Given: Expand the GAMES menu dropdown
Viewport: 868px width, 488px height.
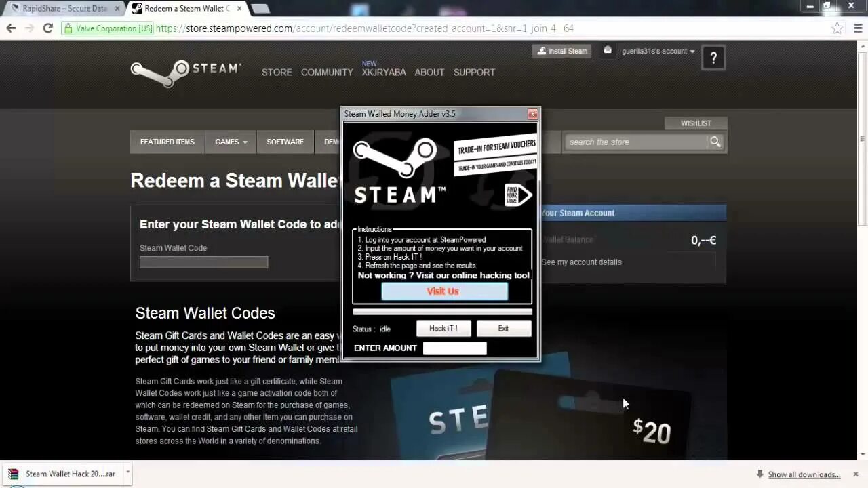Looking at the screenshot, I should 231,142.
